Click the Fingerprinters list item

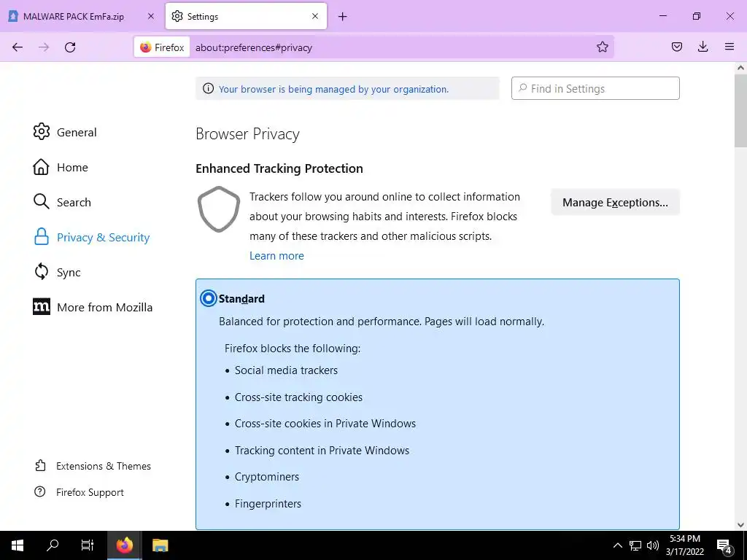(268, 504)
